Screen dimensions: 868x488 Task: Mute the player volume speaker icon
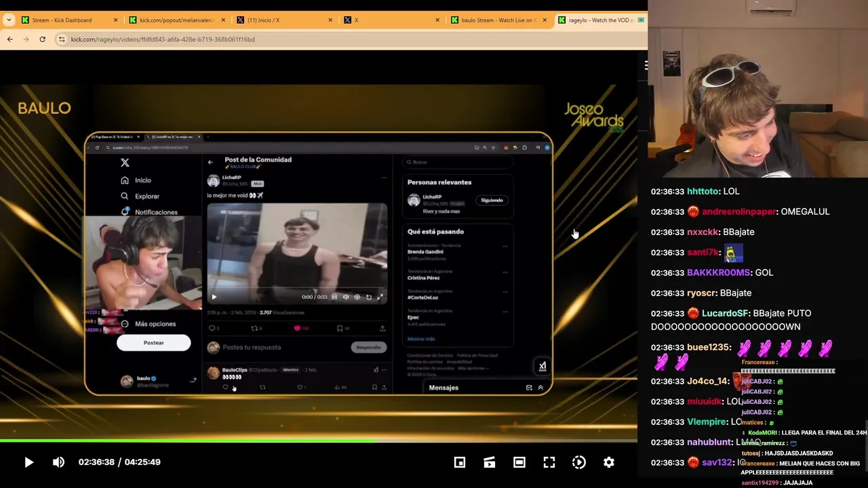(58, 462)
